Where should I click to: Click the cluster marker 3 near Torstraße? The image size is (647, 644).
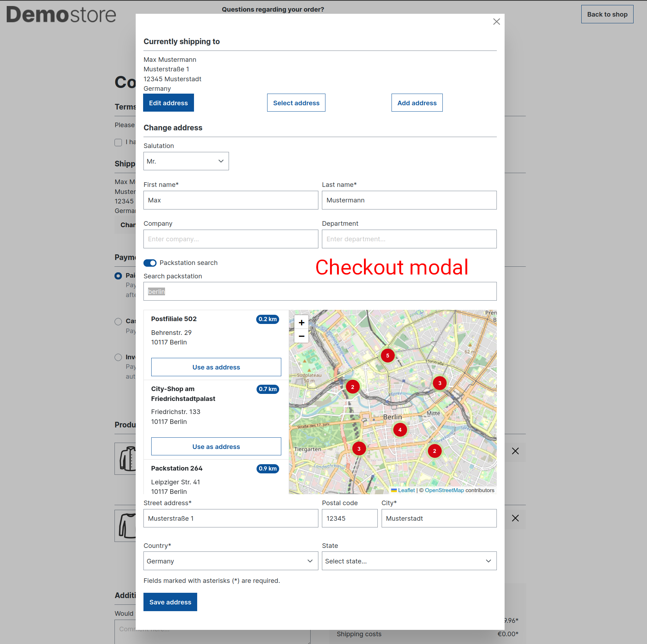point(440,383)
